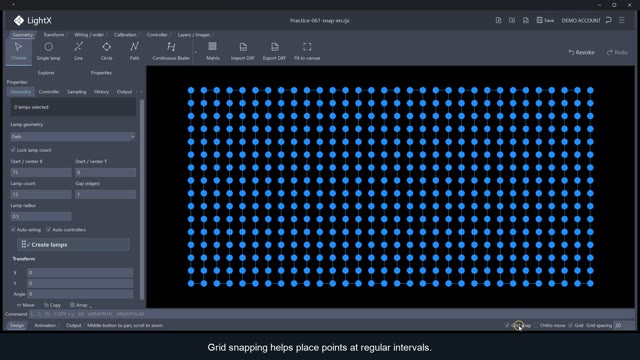
Task: Click the logout arrow beside DEMO ACCOUNT
Action: click(609, 20)
